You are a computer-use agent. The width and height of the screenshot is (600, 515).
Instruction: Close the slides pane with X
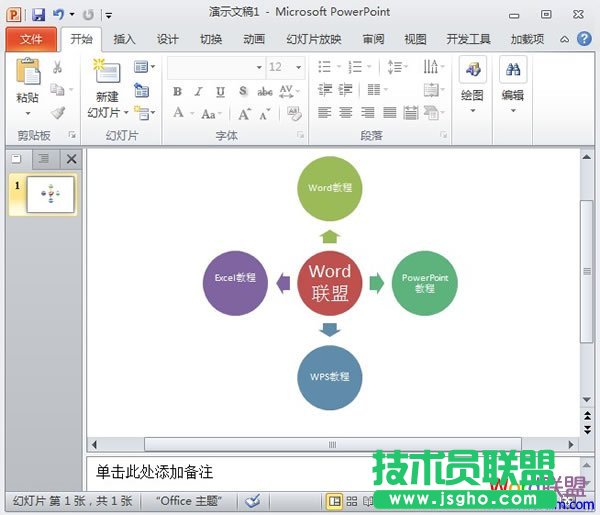coord(71,159)
